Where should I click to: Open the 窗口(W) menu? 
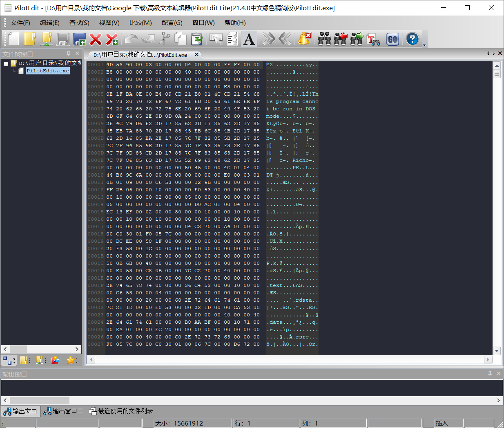[x=203, y=23]
